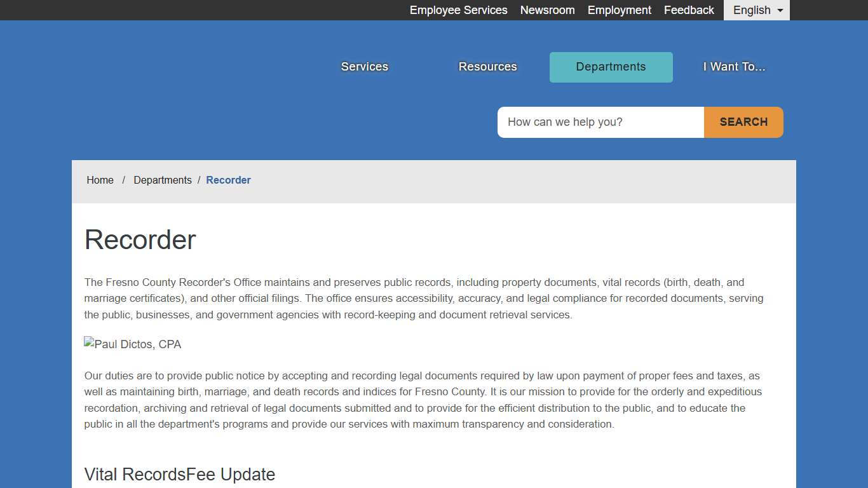The height and width of the screenshot is (488, 868).
Task: Click the caret arrow beside English
Action: coord(780,11)
